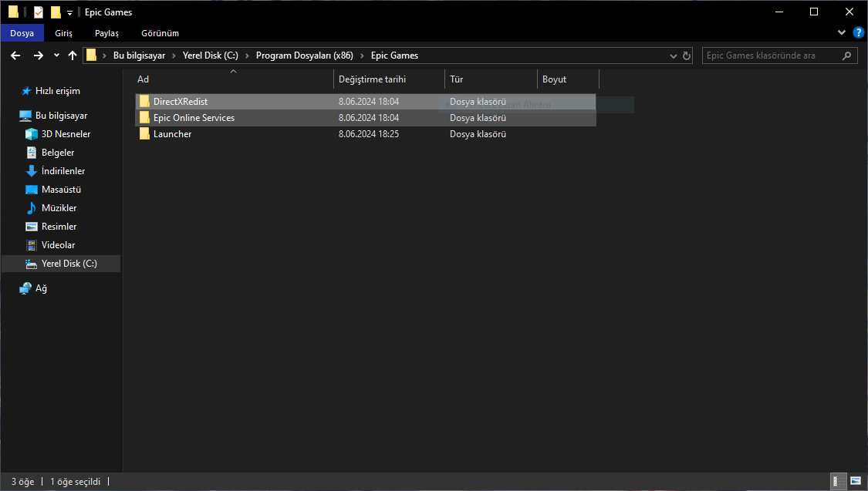Screen dimensions: 868x491
Task: Click the address bar folder icon
Action: tap(91, 55)
